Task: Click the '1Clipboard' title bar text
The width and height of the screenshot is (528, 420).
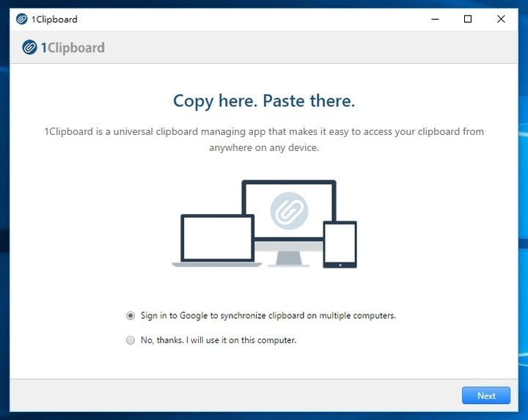Action: [54, 19]
